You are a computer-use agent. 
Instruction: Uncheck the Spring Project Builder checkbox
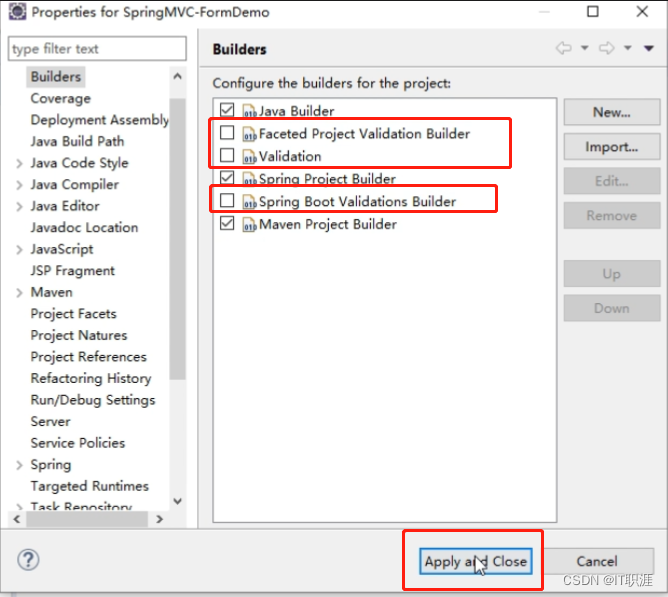[227, 177]
